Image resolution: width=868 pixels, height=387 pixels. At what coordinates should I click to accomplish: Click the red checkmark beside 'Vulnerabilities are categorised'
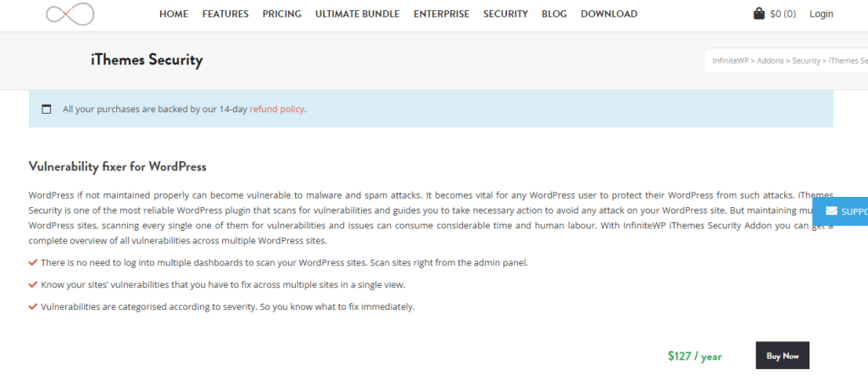point(33,306)
